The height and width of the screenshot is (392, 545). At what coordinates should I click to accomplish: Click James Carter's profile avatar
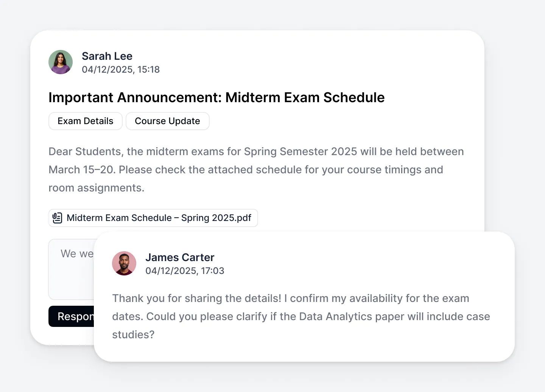click(124, 263)
